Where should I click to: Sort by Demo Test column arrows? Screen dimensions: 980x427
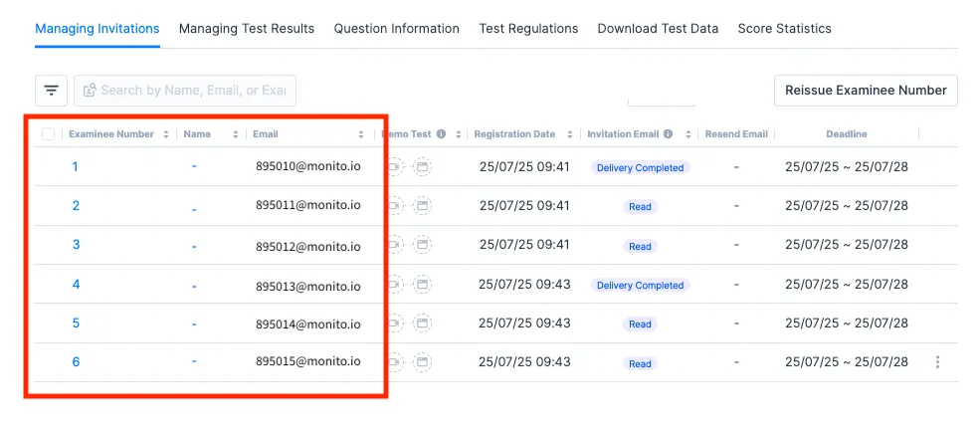(458, 133)
